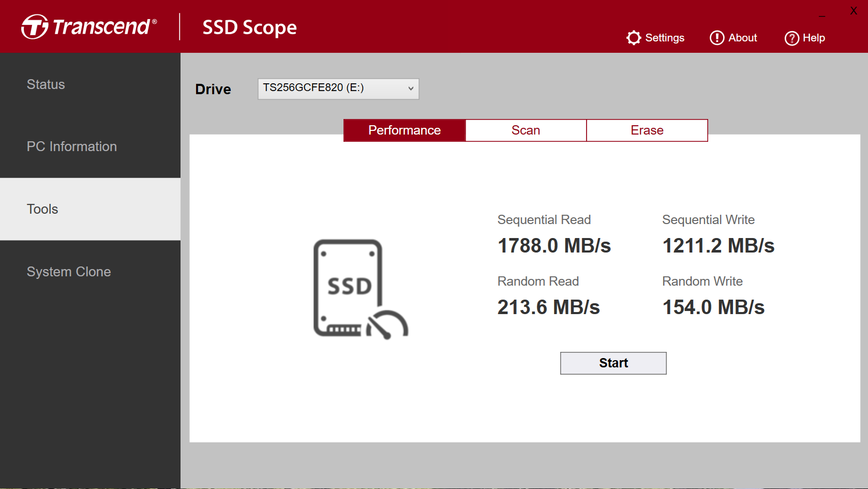This screenshot has width=868, height=489.
Task: Click the Settings gear icon
Action: (x=634, y=38)
